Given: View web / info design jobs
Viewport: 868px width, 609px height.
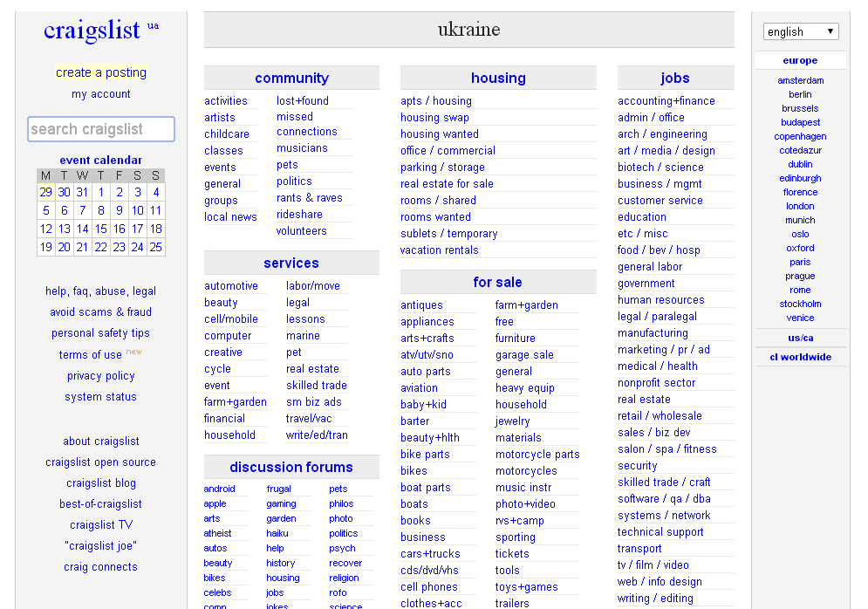Looking at the screenshot, I should 660,582.
